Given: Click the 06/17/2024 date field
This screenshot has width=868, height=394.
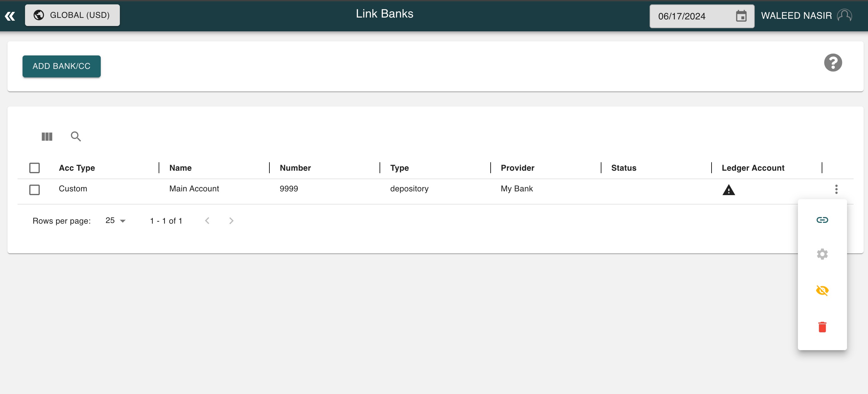Looking at the screenshot, I should pyautogui.click(x=702, y=16).
